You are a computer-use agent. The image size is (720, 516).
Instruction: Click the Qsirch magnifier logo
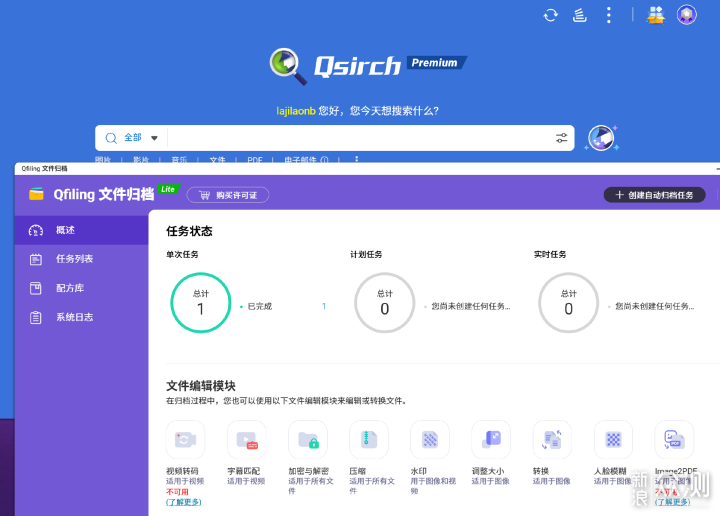click(288, 66)
